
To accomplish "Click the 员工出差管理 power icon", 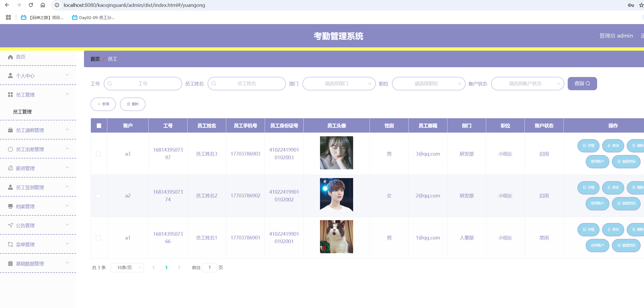I will 10,149.
